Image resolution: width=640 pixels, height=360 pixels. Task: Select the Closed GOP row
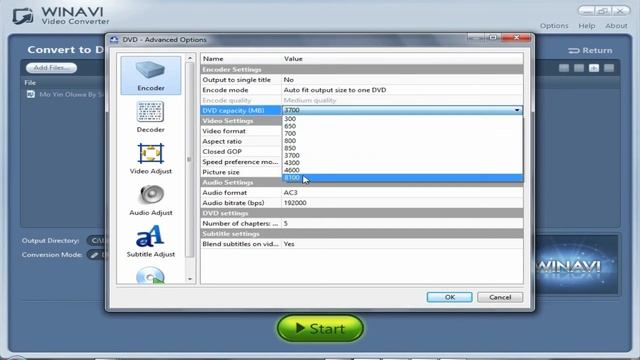241,151
